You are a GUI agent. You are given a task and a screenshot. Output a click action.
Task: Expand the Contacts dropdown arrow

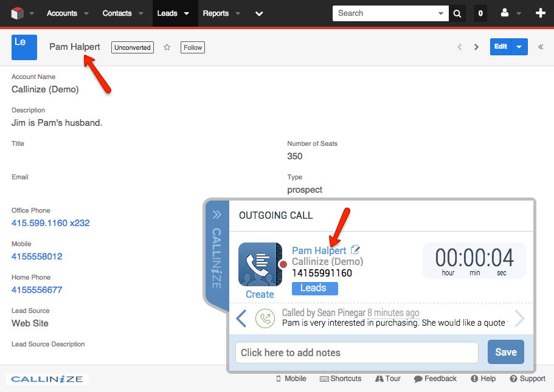tap(141, 13)
